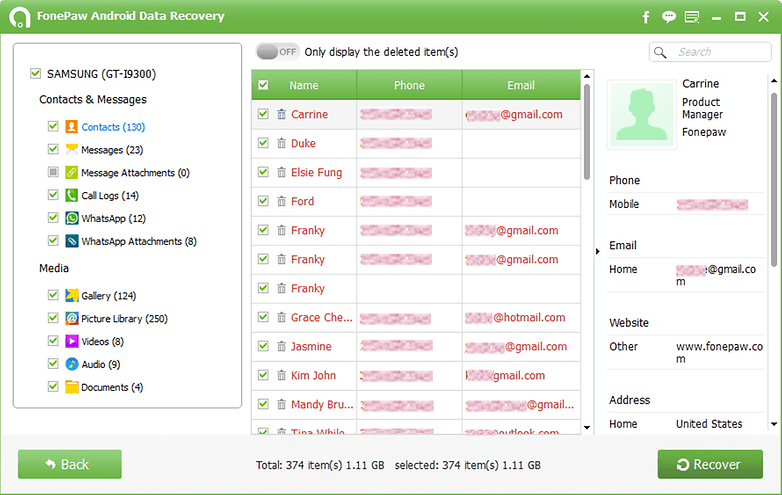Uncheck the Call Logs (14) checkbox
782x495 pixels.
[x=53, y=195]
